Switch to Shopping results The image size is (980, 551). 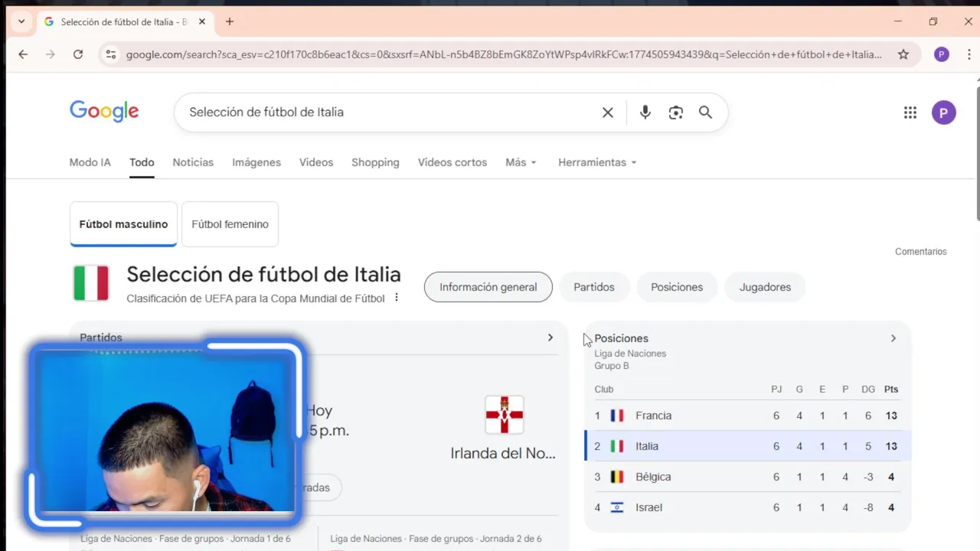click(375, 162)
